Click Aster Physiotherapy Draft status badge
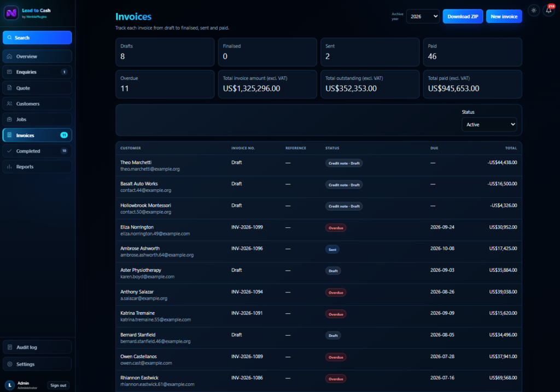This screenshot has width=560, height=392. 333,271
